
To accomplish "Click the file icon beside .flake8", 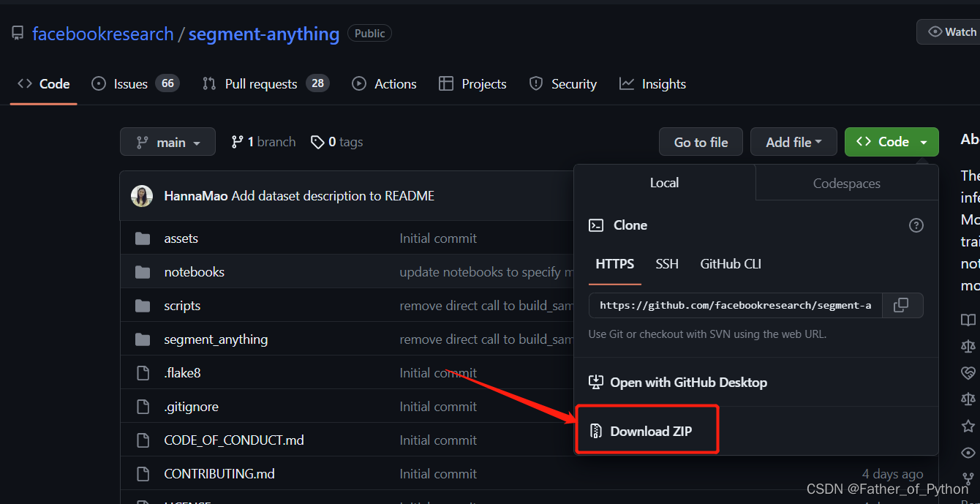I will (143, 373).
